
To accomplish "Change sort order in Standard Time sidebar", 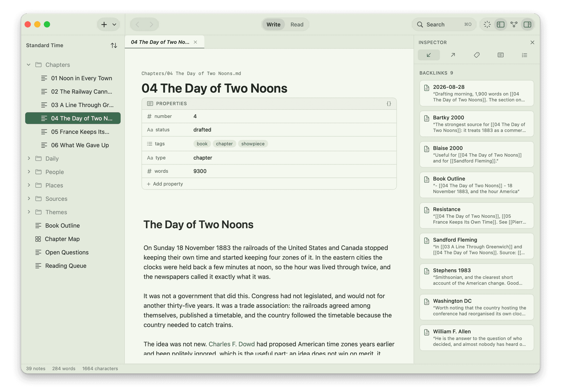I will click(114, 45).
